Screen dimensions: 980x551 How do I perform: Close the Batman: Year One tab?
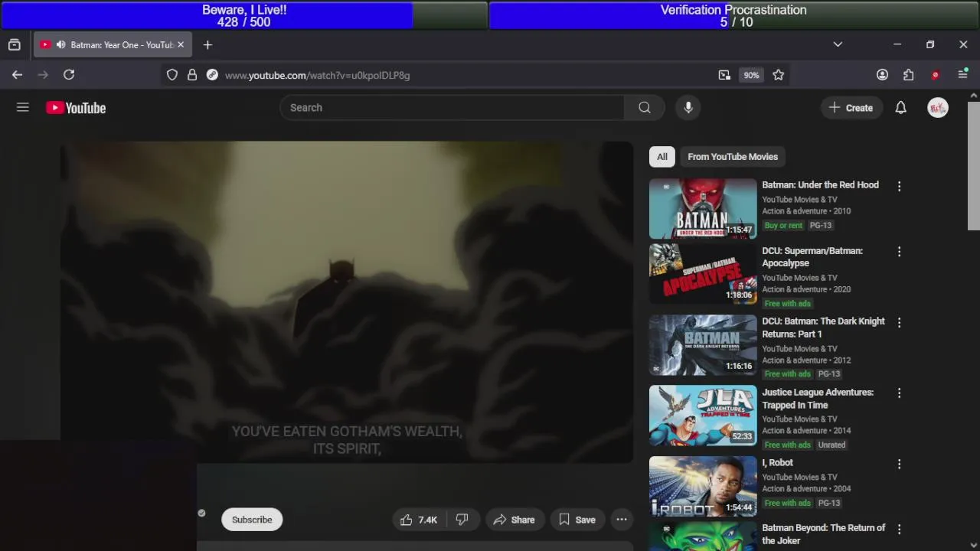click(x=181, y=45)
